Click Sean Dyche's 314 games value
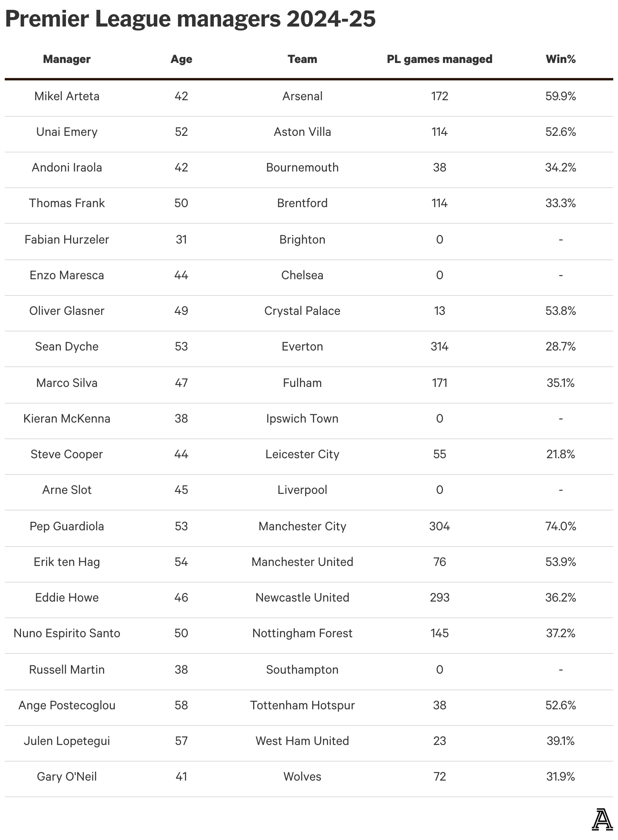The width and height of the screenshot is (618, 840). pyautogui.click(x=439, y=347)
